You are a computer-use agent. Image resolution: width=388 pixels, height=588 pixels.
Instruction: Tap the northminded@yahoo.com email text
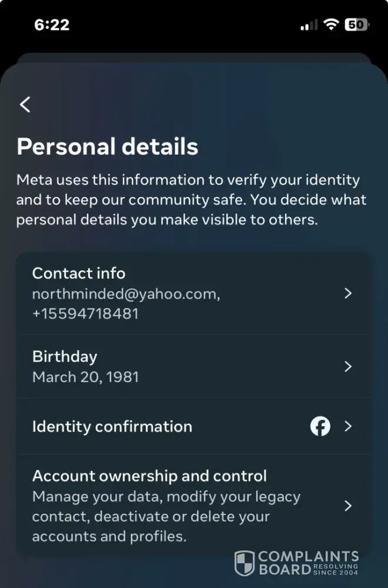(126, 295)
